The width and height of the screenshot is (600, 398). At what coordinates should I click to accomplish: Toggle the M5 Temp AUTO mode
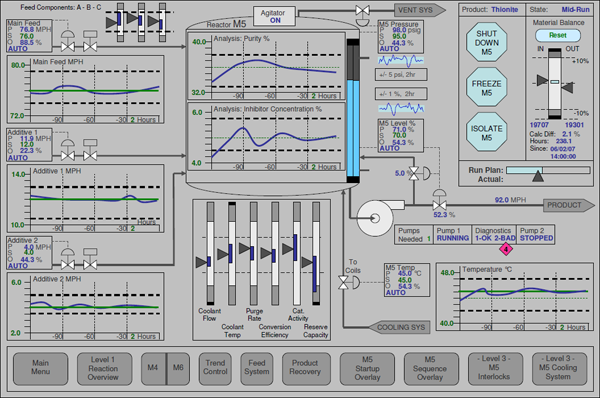click(396, 292)
